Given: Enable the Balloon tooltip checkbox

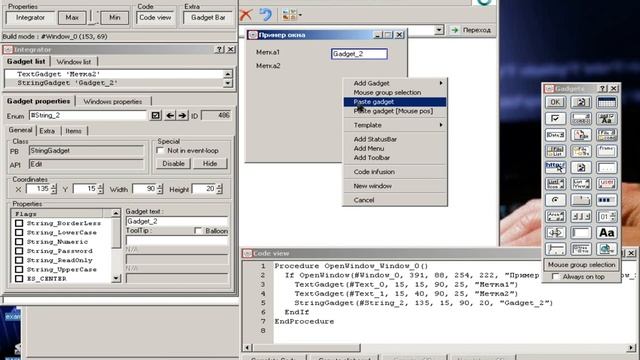Looking at the screenshot, I should (x=198, y=231).
